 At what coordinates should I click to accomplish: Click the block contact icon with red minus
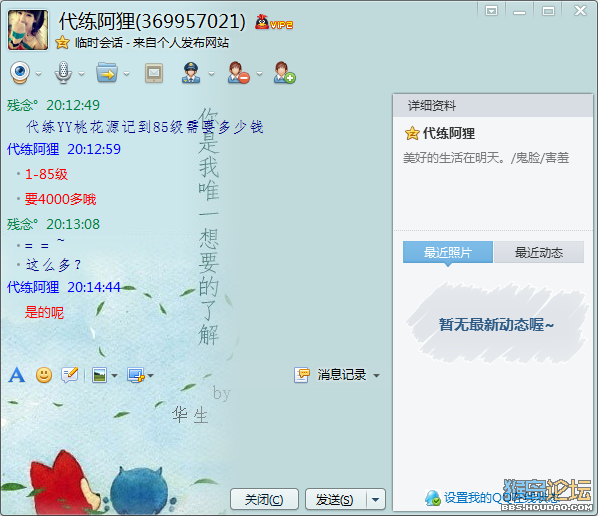coord(238,72)
